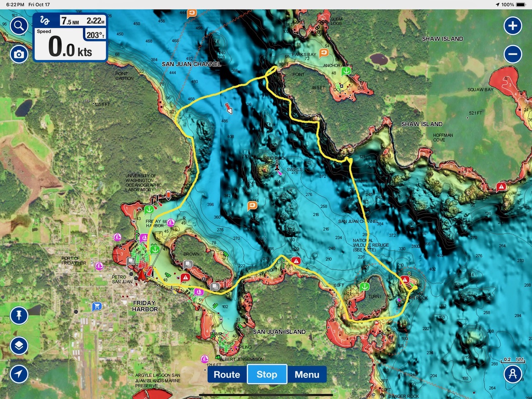Tap the blue shopping cart marker
Viewport: 532px width, 399px height.
(96, 307)
